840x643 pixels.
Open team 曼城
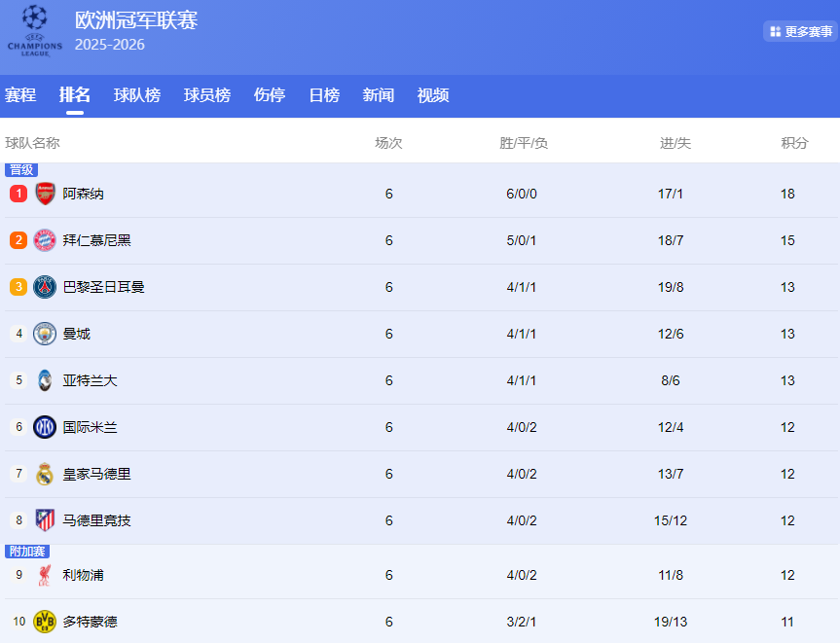[x=77, y=334]
